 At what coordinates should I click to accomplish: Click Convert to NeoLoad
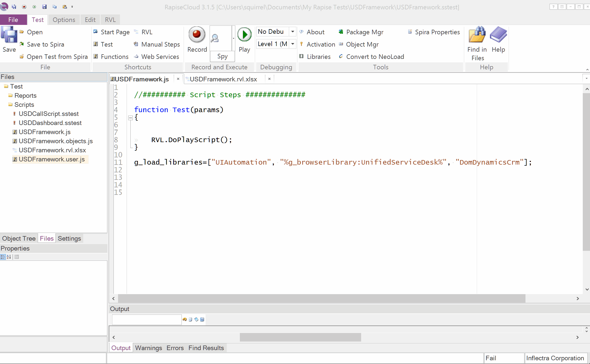[x=375, y=57]
